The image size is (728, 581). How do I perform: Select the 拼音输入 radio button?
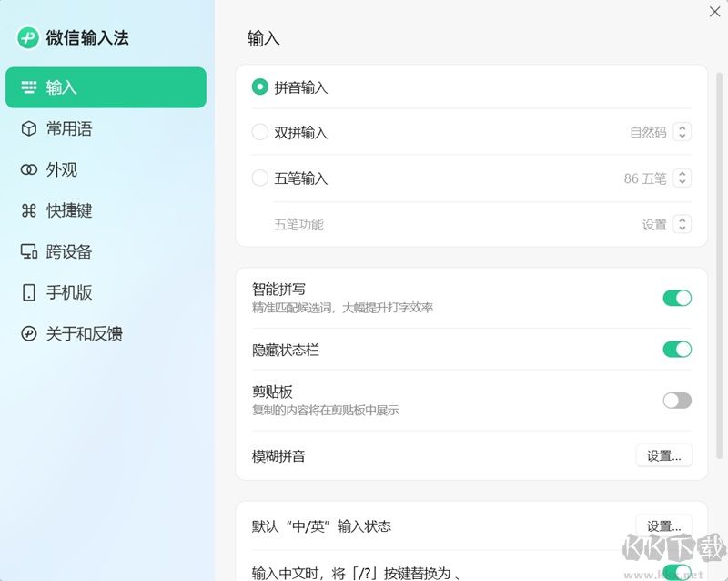(260, 87)
